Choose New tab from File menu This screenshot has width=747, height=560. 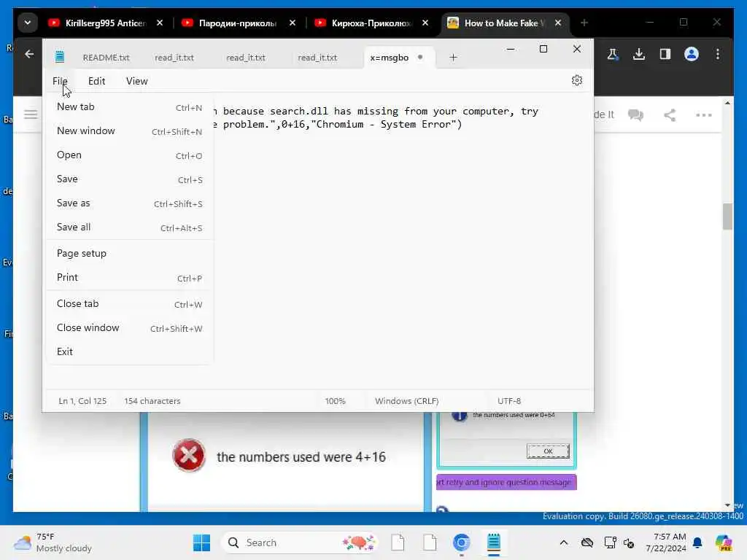[129, 107]
